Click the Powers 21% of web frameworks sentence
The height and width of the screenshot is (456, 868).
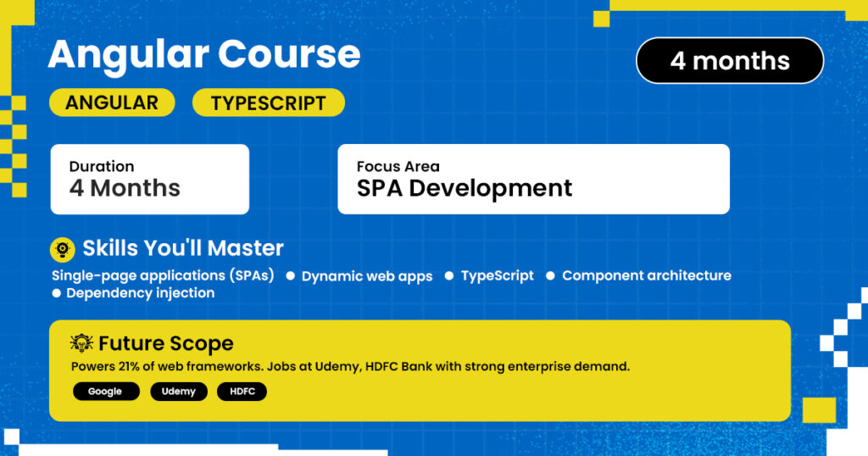350,366
